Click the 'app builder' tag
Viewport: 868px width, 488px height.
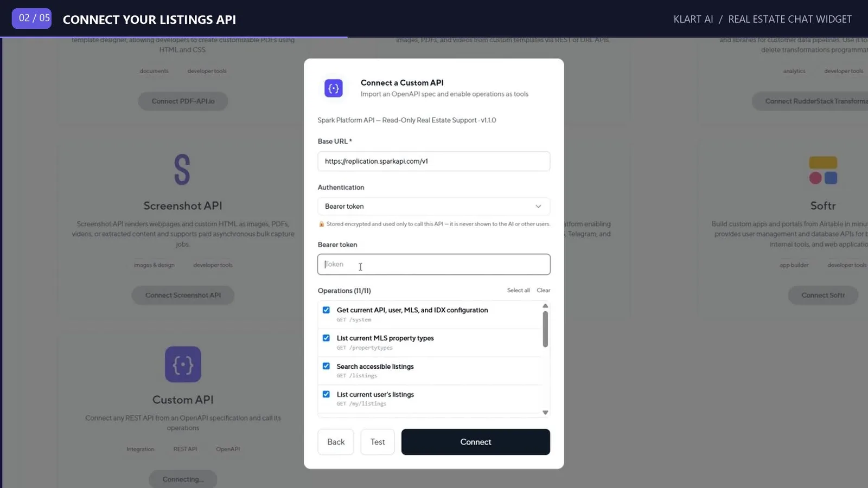pos(794,265)
